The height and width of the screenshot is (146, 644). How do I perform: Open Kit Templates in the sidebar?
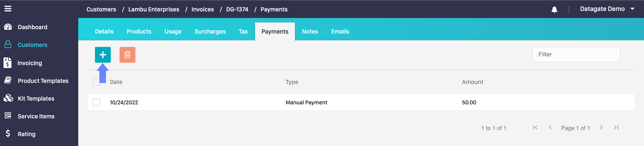tap(36, 98)
